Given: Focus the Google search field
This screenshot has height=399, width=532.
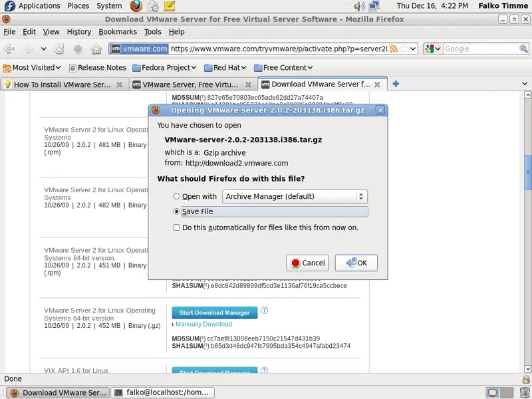Looking at the screenshot, I should point(481,49).
